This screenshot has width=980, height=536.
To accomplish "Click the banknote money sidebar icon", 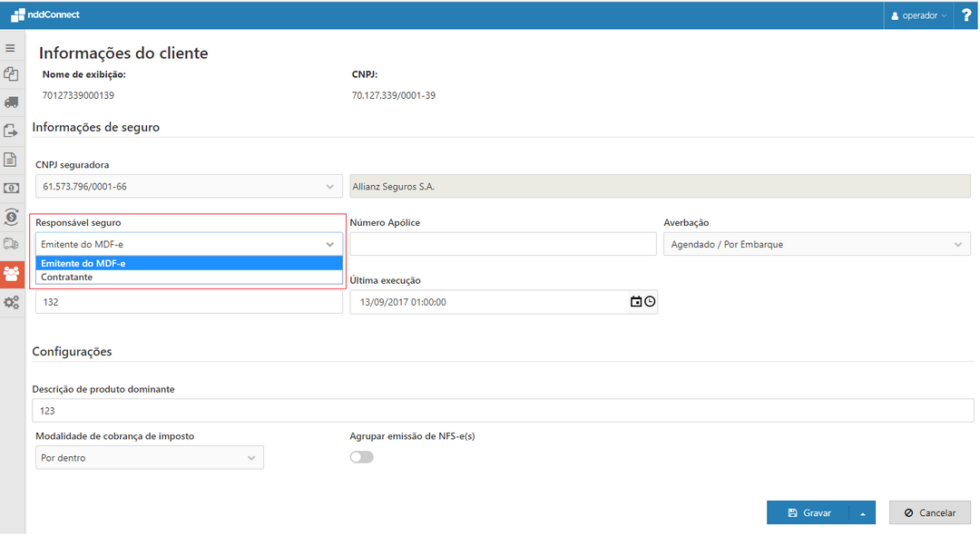I will [x=11, y=188].
